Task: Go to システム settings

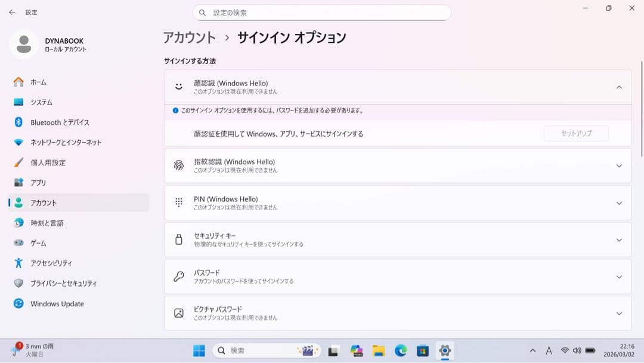Action: pos(79,102)
